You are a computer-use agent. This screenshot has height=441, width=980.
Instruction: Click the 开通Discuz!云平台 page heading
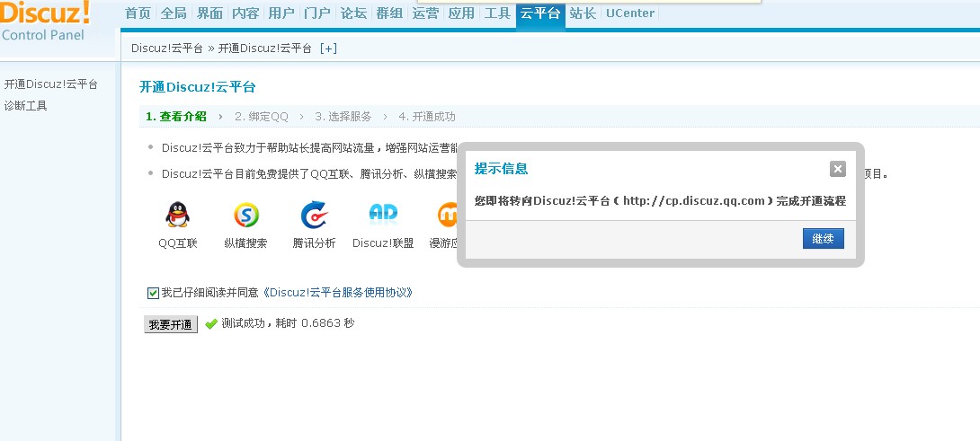point(198,87)
